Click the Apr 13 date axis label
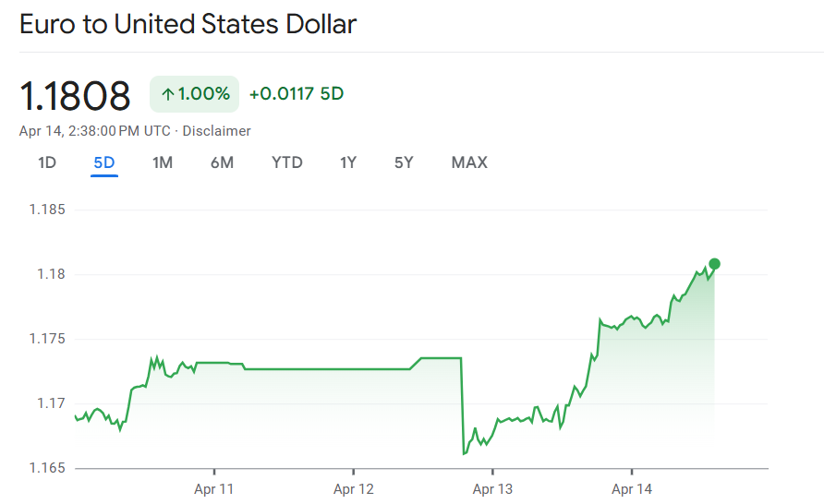The image size is (824, 504). [x=492, y=489]
